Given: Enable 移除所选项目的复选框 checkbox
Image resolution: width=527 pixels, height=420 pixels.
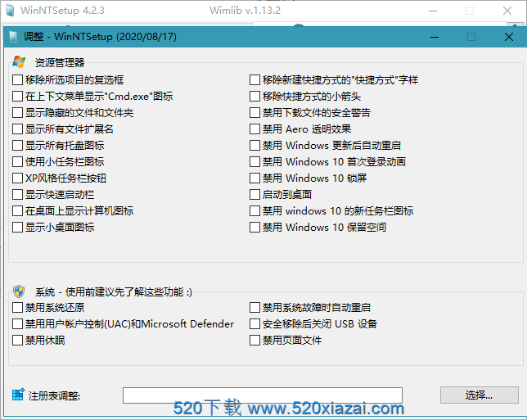Looking at the screenshot, I should 17,80.
